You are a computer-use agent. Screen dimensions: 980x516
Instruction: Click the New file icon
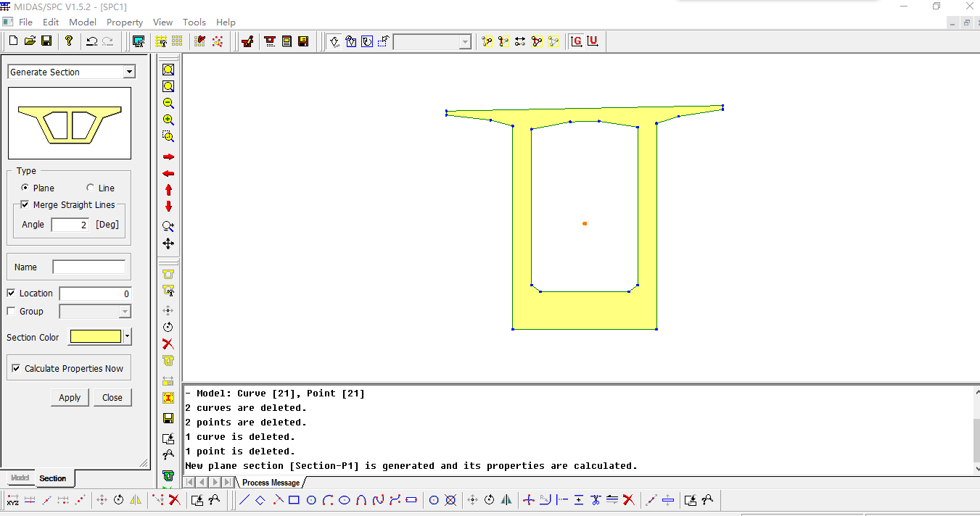(x=13, y=41)
